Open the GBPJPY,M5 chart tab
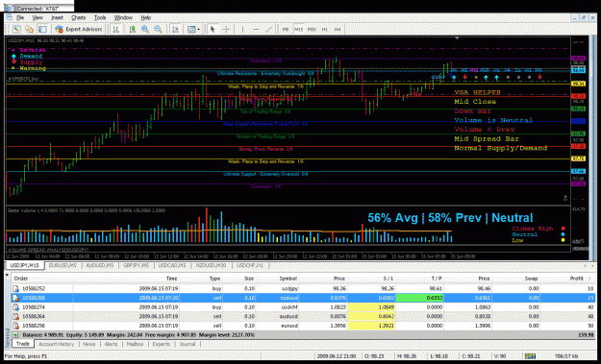The width and height of the screenshot is (601, 364). coord(137,265)
